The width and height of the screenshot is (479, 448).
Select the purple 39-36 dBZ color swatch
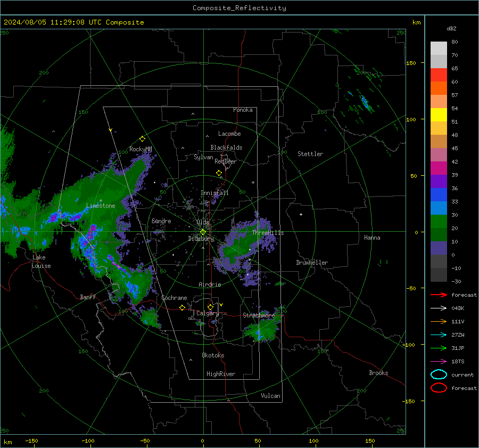[x=439, y=181]
